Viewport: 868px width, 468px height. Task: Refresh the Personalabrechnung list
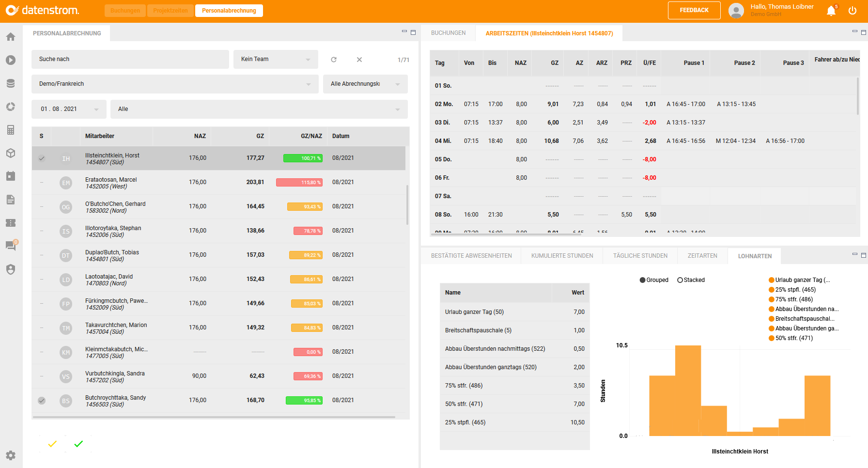tap(334, 59)
